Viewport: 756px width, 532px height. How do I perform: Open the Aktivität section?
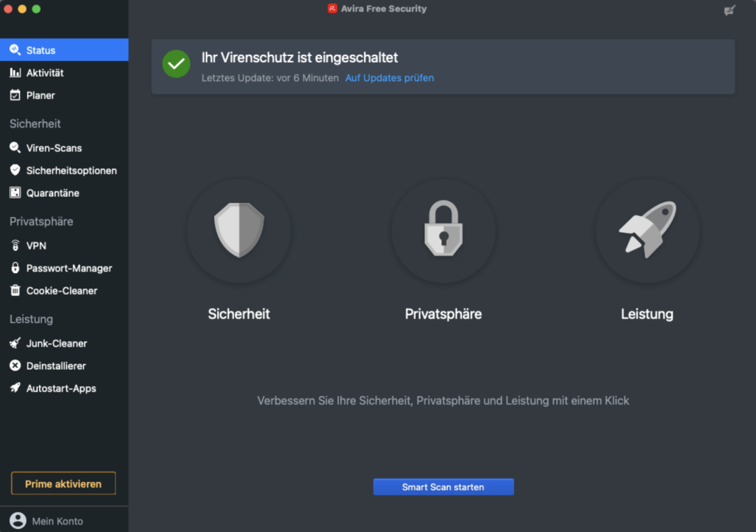point(44,73)
